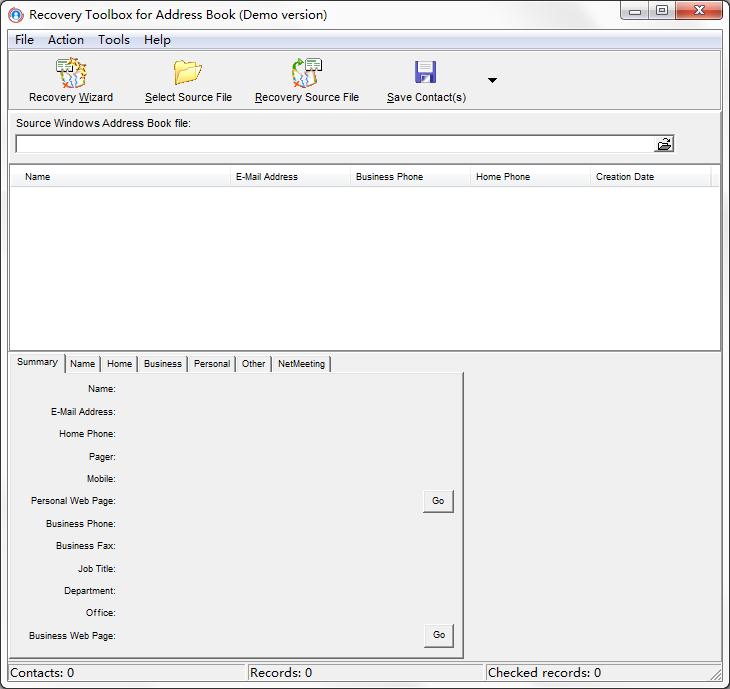Viewport: 730px width, 689px height.
Task: Click Save Contact(s) floppy disk icon
Action: click(x=426, y=72)
